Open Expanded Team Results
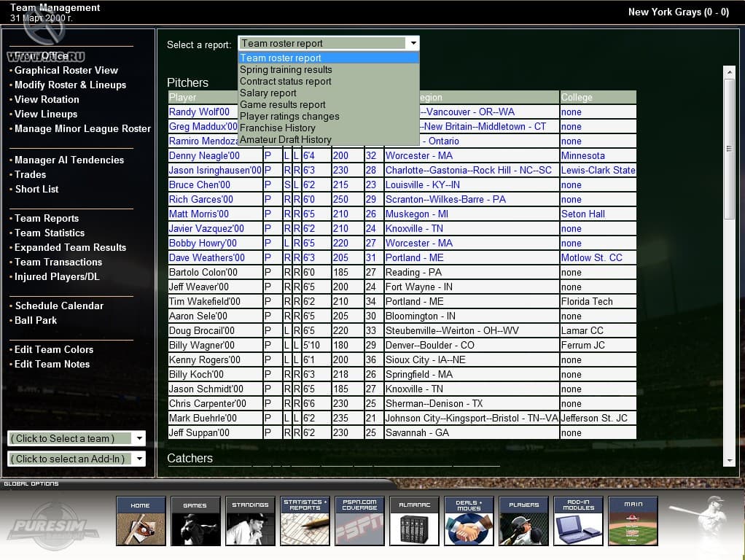The width and height of the screenshot is (745, 560). pos(70,248)
